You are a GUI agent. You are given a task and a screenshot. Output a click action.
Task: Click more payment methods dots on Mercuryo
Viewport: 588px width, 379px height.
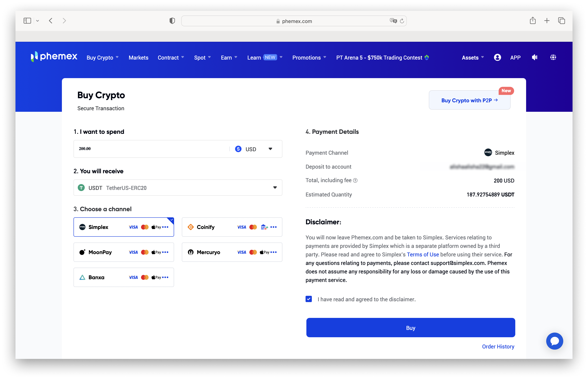273,252
